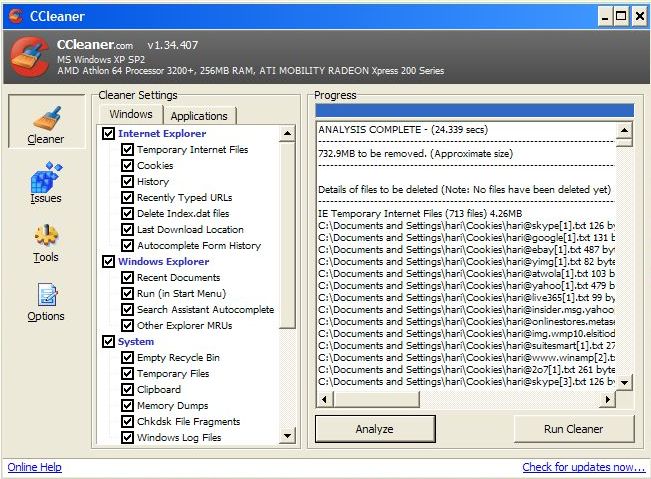Select the Windows tab
This screenshot has width=651, height=479.
(131, 115)
